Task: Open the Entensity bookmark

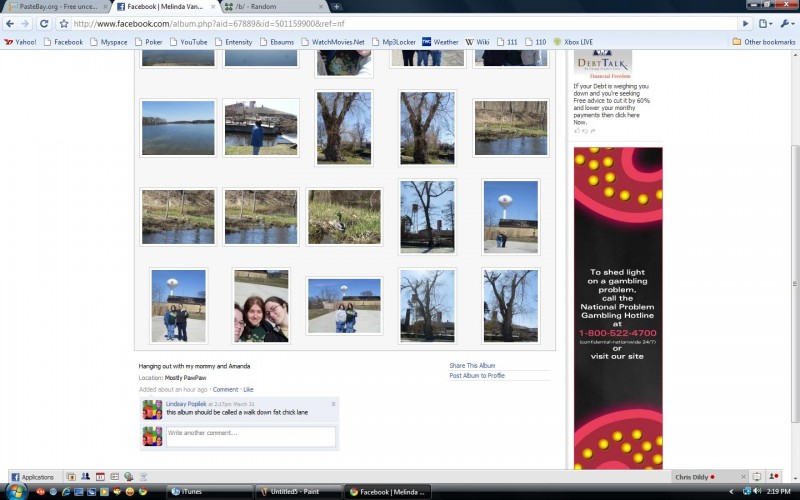Action: coord(234,42)
